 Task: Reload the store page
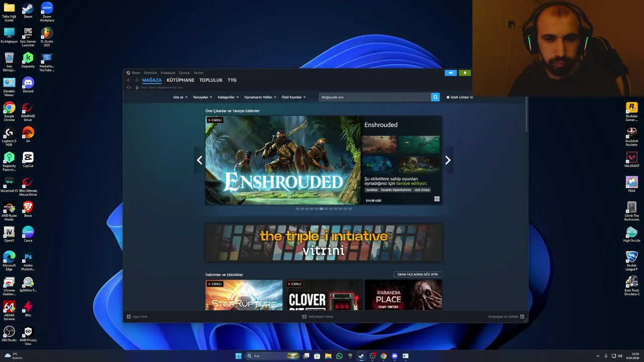point(129,87)
